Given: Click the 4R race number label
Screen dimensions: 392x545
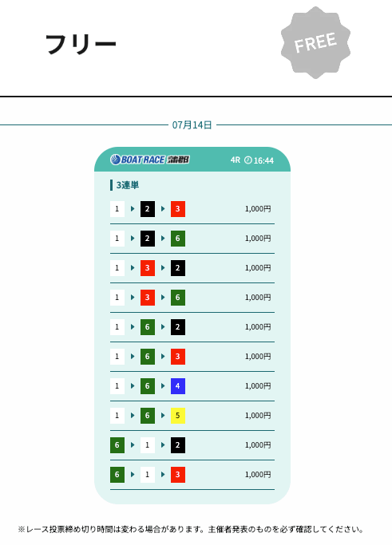Looking at the screenshot, I should click(236, 160).
